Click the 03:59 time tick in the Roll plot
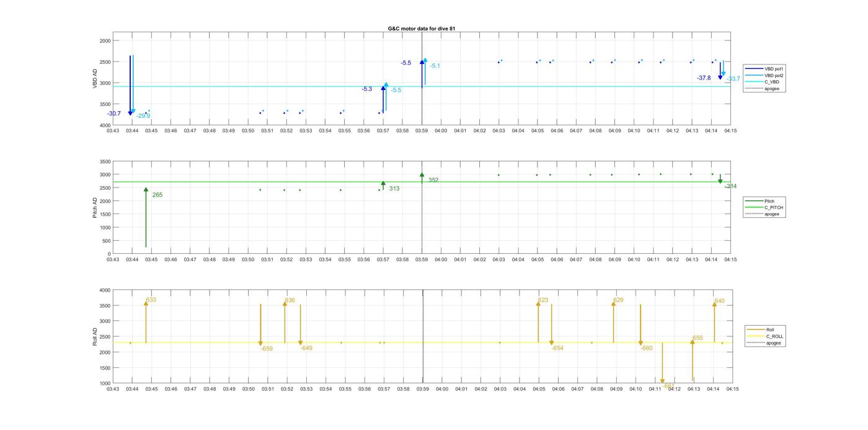868x430 pixels. 422,389
